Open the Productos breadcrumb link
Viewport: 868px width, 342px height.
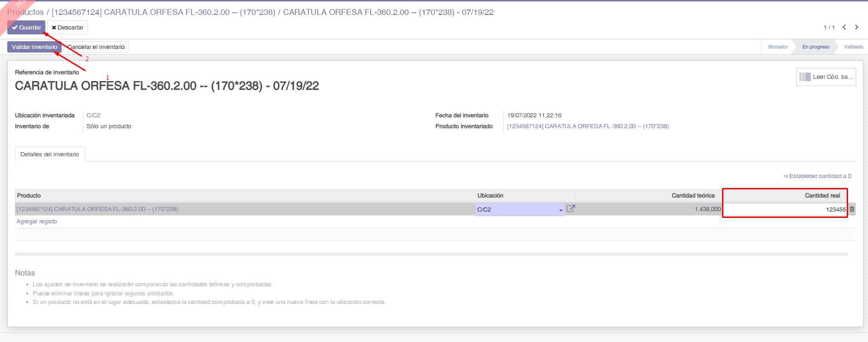point(25,12)
